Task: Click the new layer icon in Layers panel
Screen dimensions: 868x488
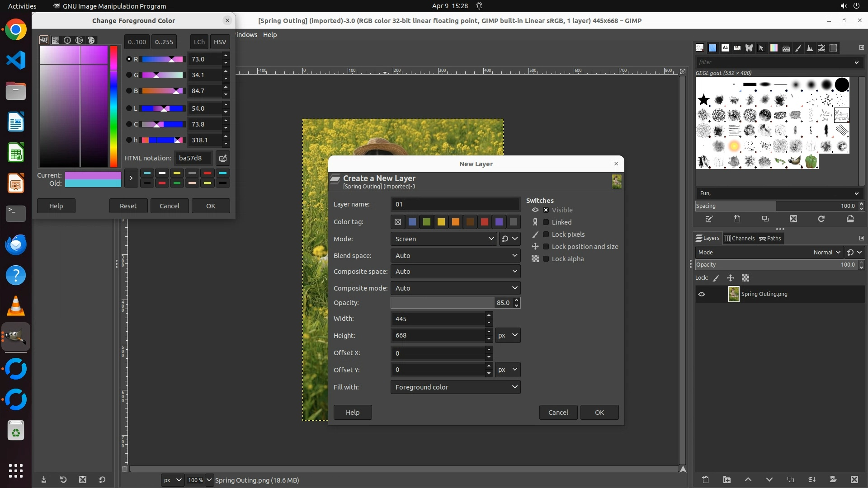Action: click(x=705, y=479)
